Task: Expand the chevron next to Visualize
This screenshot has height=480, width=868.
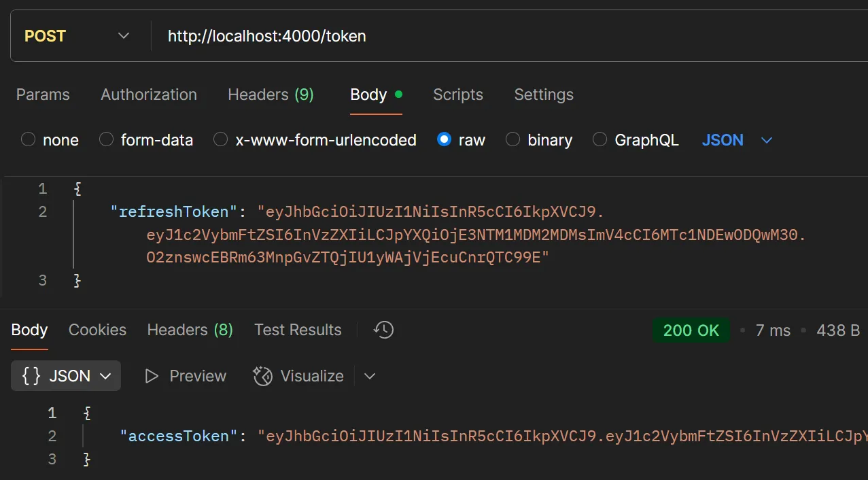Action: [369, 375]
